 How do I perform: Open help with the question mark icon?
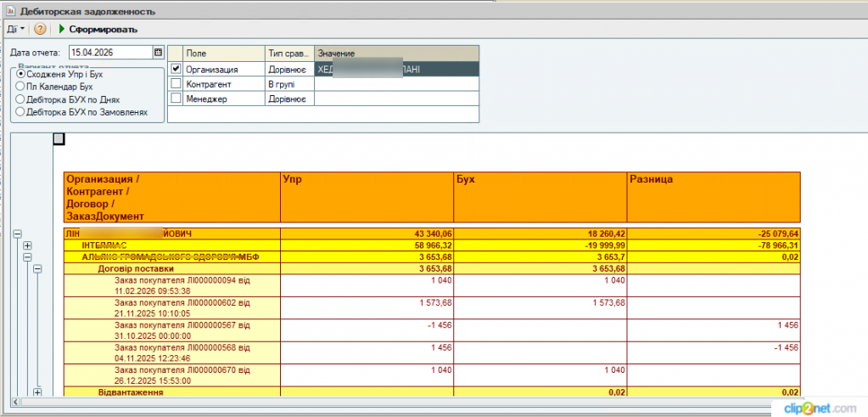pos(40,29)
